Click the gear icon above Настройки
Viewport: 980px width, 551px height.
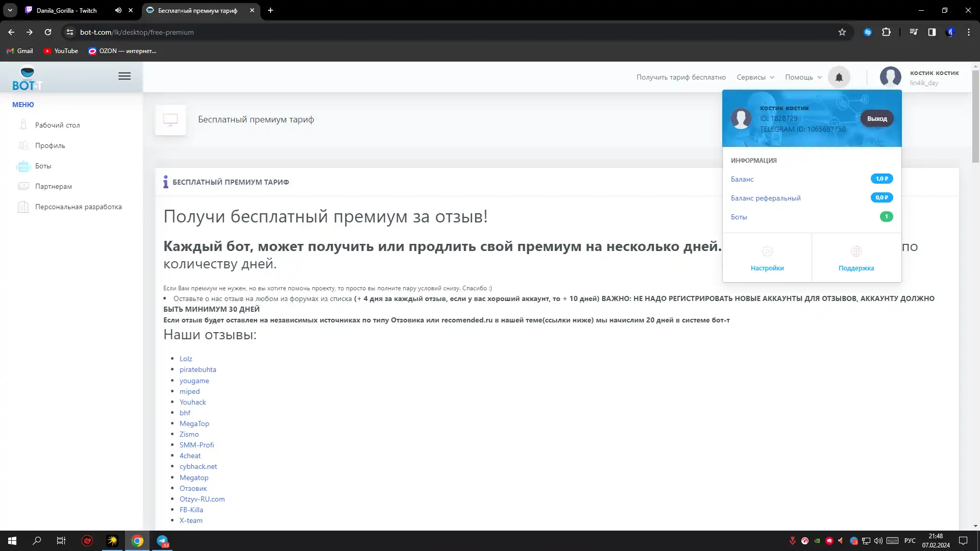pyautogui.click(x=767, y=252)
